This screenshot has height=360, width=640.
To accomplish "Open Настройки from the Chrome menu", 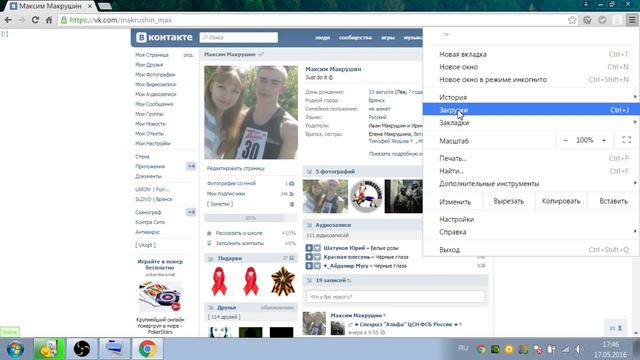I will 531,219.
